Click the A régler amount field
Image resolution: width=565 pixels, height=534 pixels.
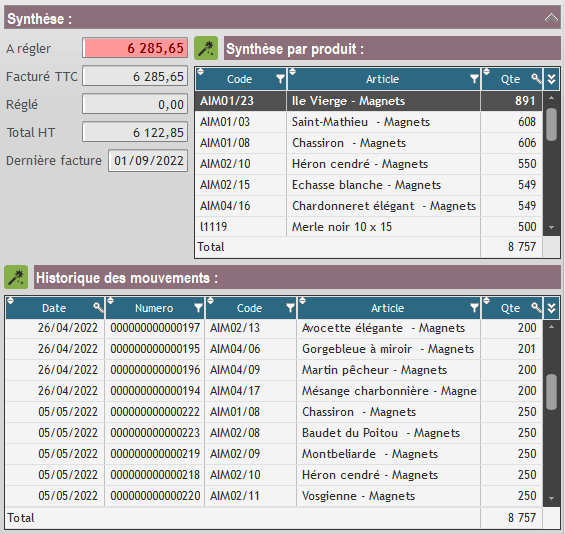pyautogui.click(x=135, y=48)
